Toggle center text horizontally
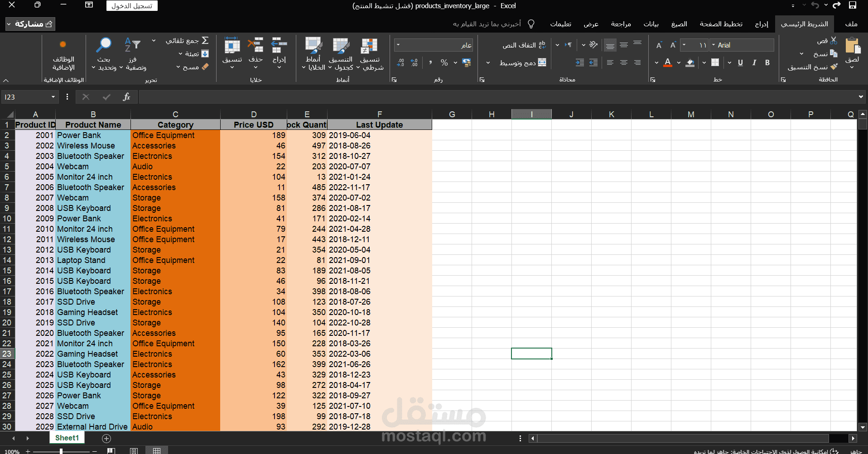Viewport: 868px width, 454px height. 624,62
